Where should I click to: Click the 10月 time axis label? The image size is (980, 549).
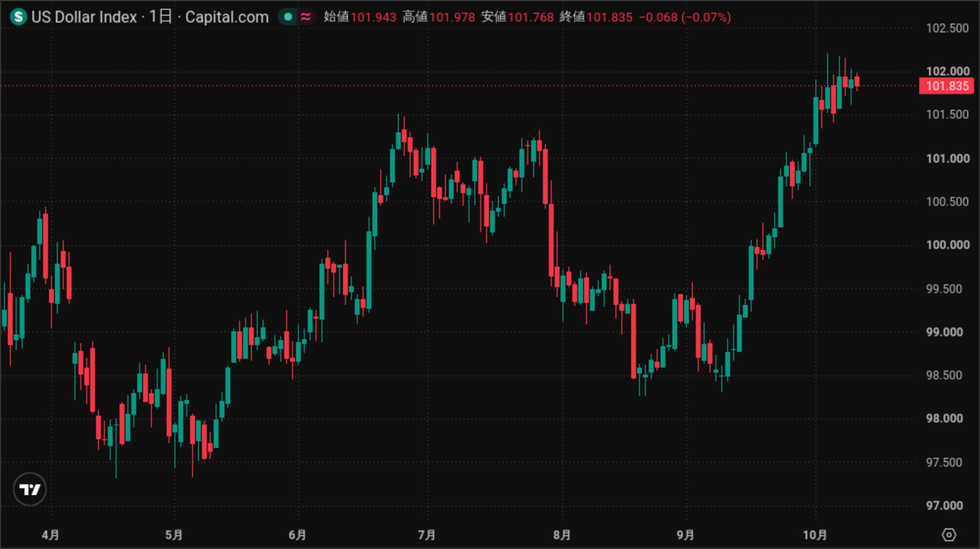click(x=815, y=535)
